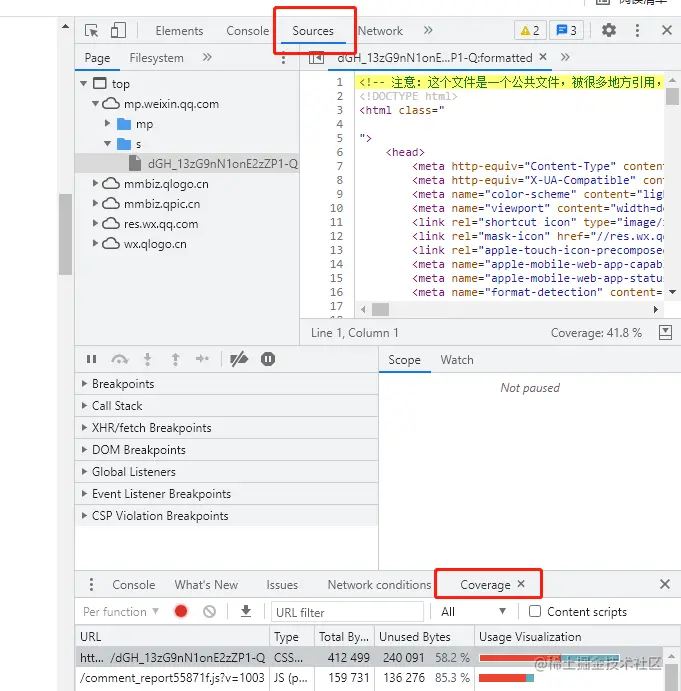This screenshot has width=681, height=691.
Task: Toggle pause on exceptions icon
Action: click(268, 359)
